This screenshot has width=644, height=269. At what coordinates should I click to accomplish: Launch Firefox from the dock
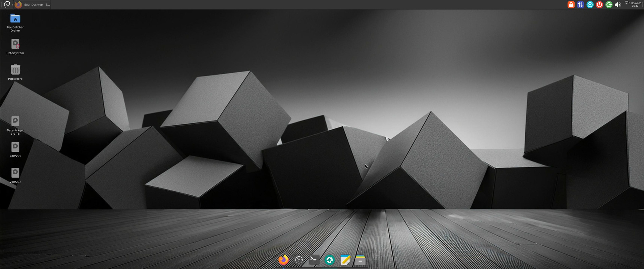pyautogui.click(x=283, y=260)
